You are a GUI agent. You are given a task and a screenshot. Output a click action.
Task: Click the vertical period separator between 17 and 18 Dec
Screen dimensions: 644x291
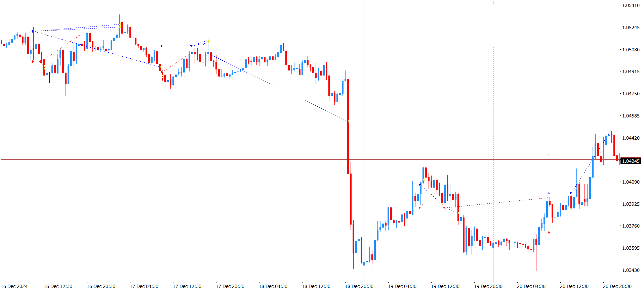(x=235, y=141)
